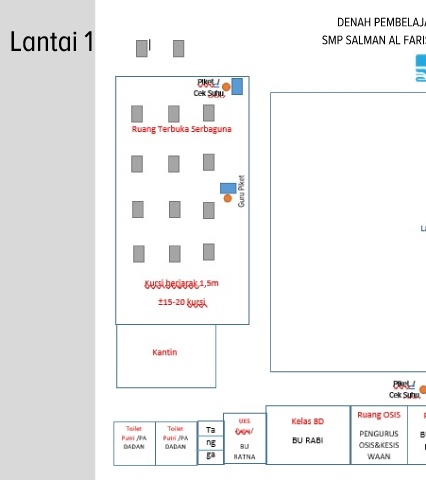Image resolution: width=426 pixels, height=480 pixels.
Task: Select the UKS BU RATNA room
Action: pyautogui.click(x=245, y=438)
